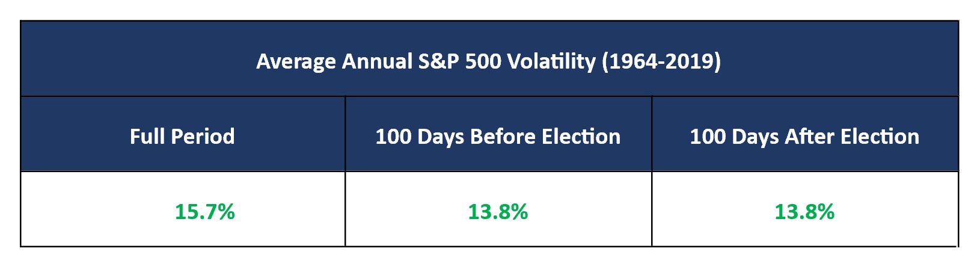Screen dimensions: 980x263
Task: Click the 13.8% value under Before Election
Action: [x=498, y=212]
